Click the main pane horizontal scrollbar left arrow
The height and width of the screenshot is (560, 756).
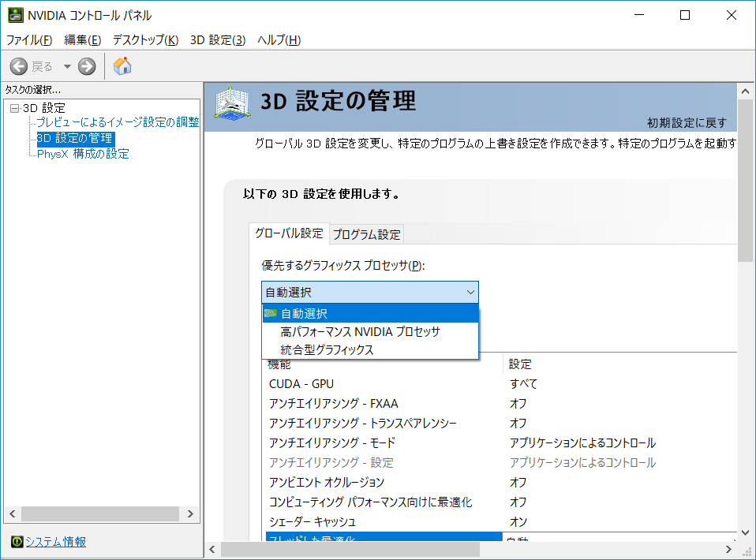(212, 549)
